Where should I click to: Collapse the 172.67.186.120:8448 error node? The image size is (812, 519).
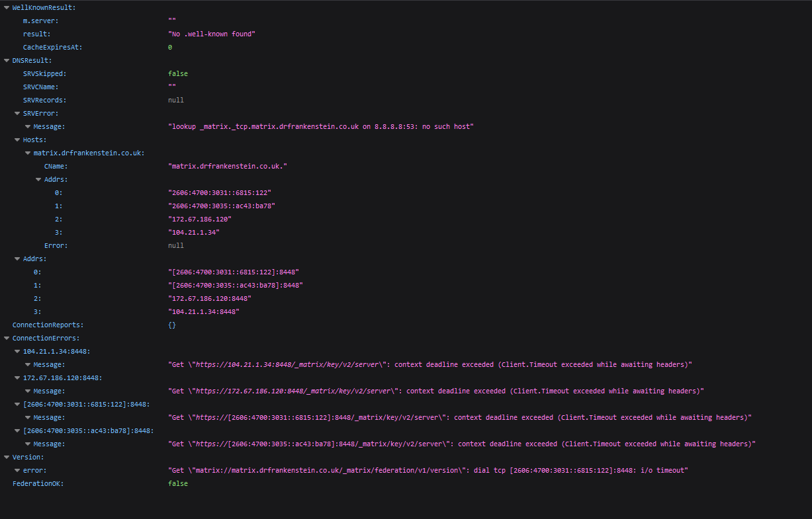click(x=17, y=378)
